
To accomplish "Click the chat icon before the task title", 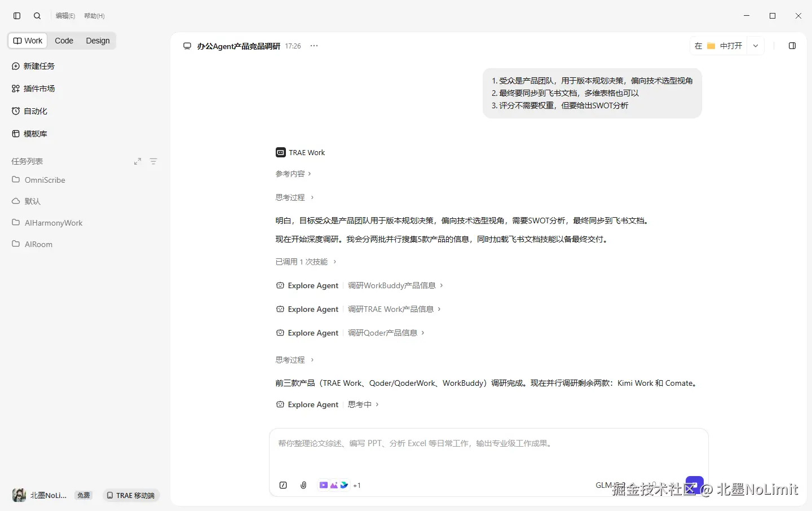I will [187, 46].
